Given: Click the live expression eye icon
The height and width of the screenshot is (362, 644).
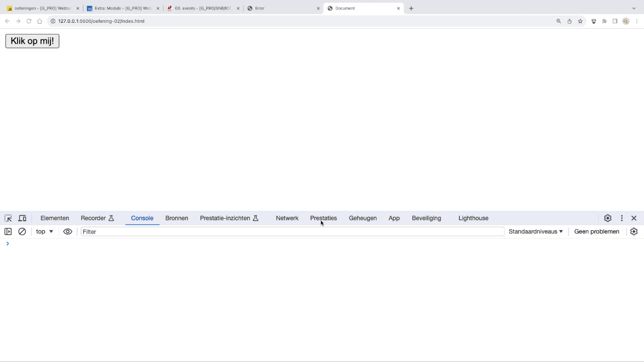Looking at the screenshot, I should pyautogui.click(x=67, y=231).
